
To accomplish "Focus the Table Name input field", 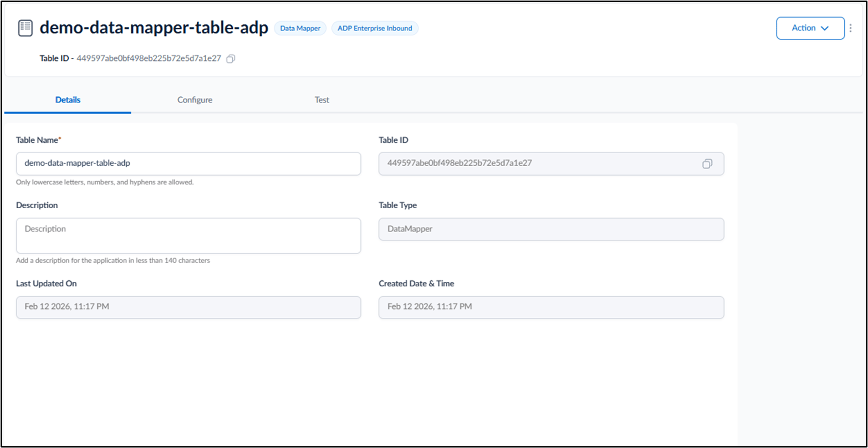I will tap(188, 164).
